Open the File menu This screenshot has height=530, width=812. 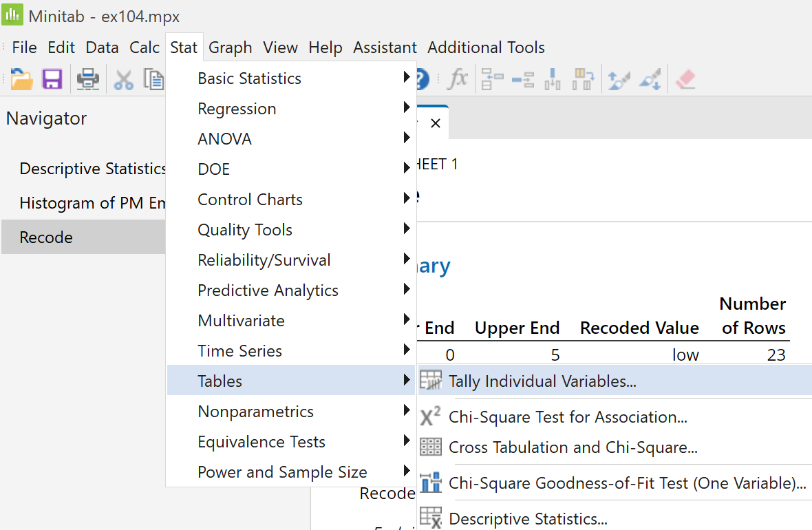tap(24, 47)
